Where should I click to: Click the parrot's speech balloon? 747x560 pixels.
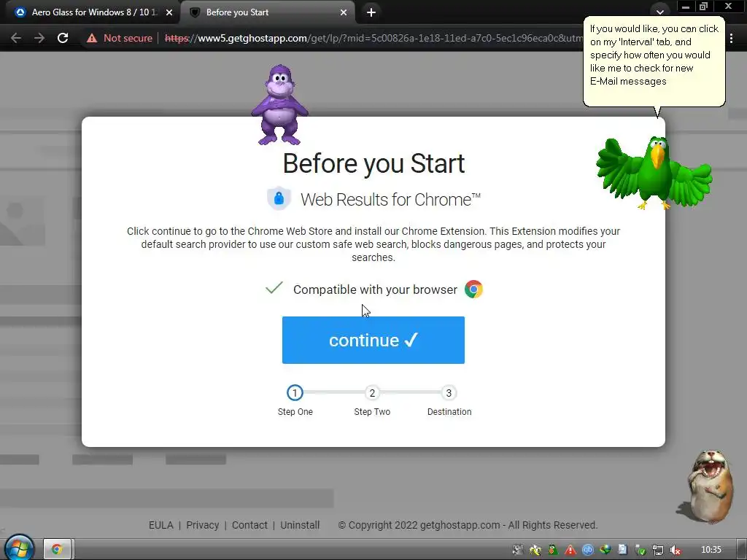(654, 61)
